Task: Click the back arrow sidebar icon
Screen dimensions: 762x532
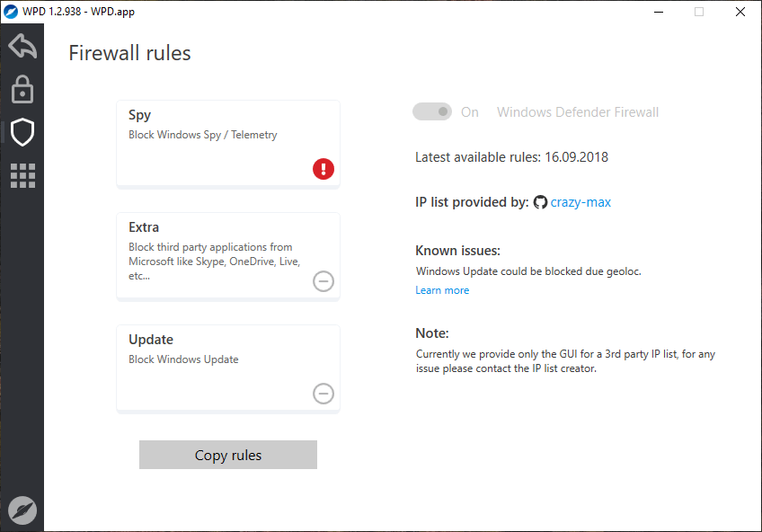Action: click(x=22, y=46)
